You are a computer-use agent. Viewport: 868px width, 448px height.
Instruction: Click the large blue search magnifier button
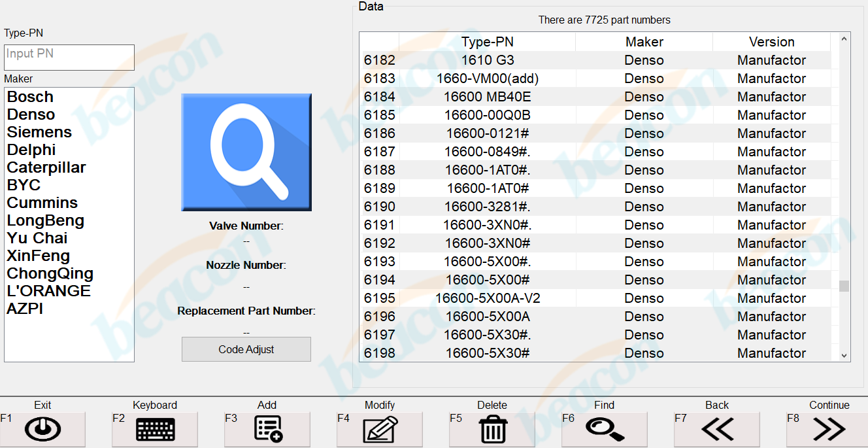coord(246,152)
